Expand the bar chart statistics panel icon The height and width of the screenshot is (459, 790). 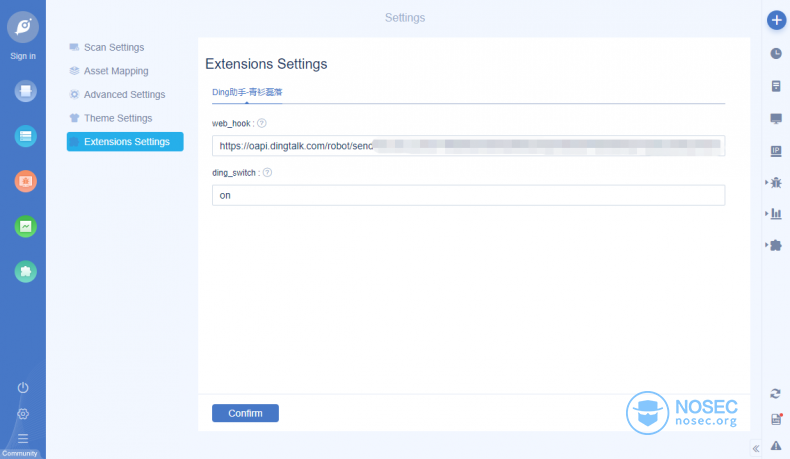point(775,214)
